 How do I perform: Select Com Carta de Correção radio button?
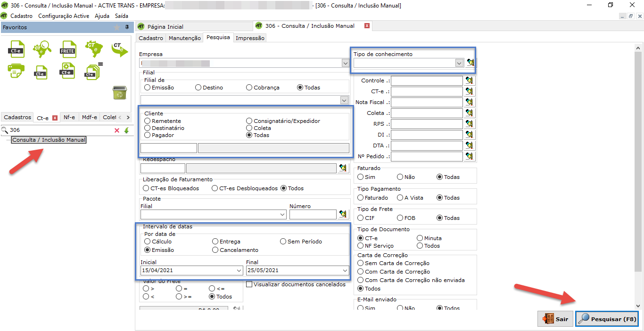point(361,272)
